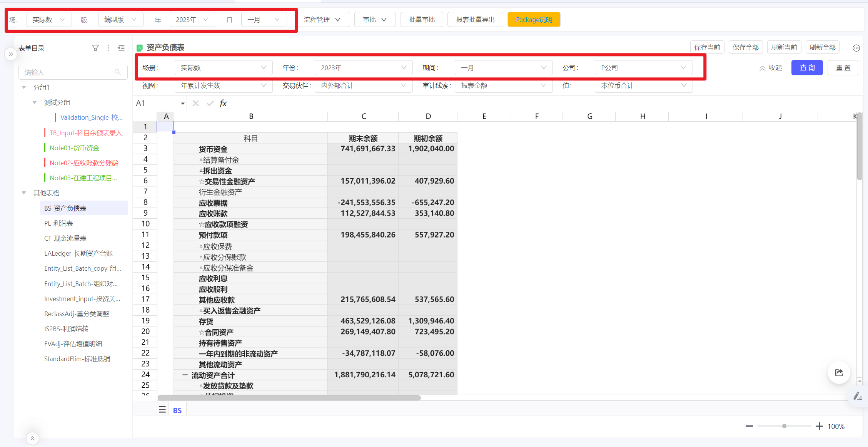Adjust the zoom level slider handle
The image size is (868, 447).
(784, 426)
